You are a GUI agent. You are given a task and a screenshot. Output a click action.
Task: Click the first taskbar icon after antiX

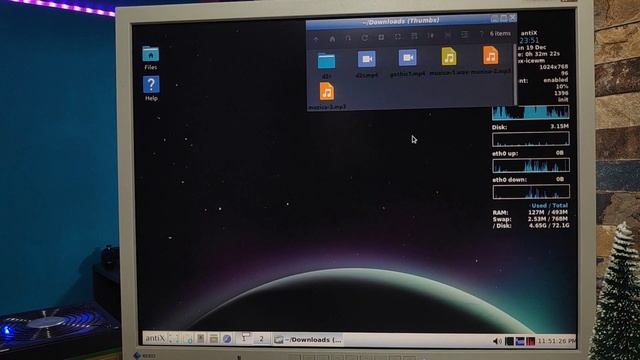click(x=174, y=338)
